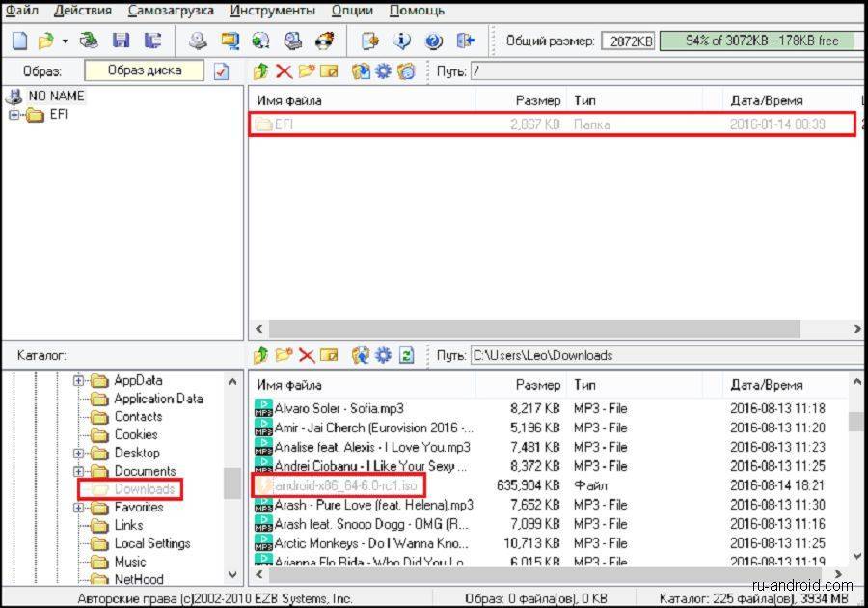Expand the AppData folder tree node
868x608 pixels.
pos(79,380)
